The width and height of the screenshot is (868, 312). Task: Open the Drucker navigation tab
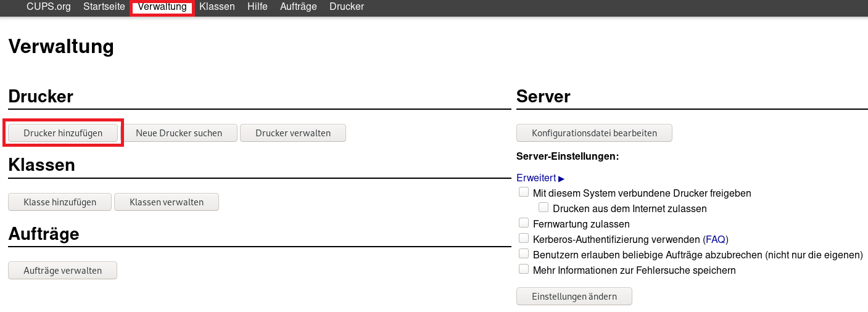[x=347, y=7]
